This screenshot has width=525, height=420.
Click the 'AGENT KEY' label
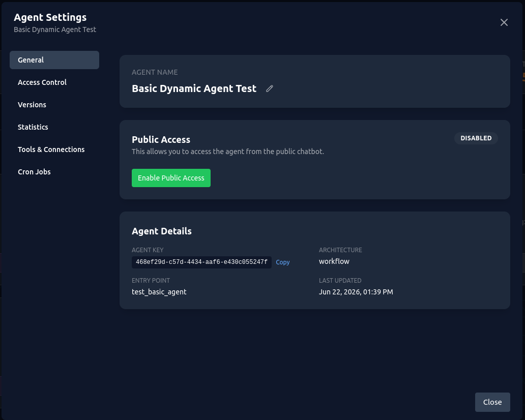click(148, 250)
